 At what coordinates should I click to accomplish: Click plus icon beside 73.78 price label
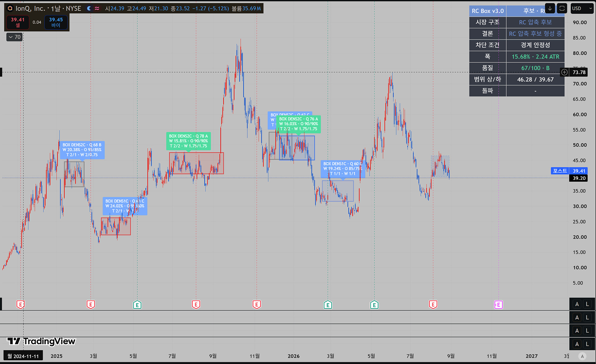pyautogui.click(x=564, y=72)
